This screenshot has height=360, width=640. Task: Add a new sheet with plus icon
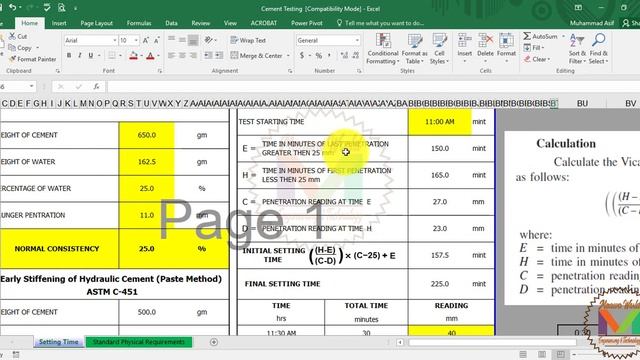[214, 342]
